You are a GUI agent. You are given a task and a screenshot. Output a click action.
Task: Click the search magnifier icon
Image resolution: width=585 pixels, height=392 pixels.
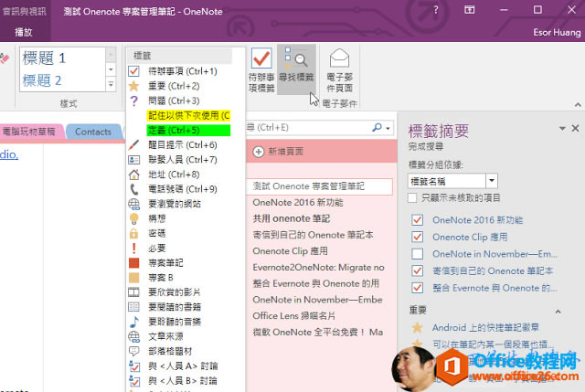(377, 128)
